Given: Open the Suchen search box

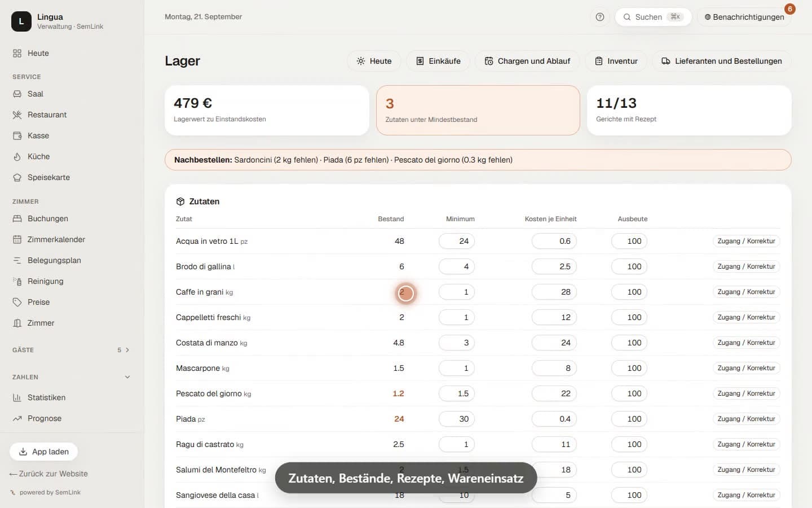Looking at the screenshot, I should click(653, 17).
